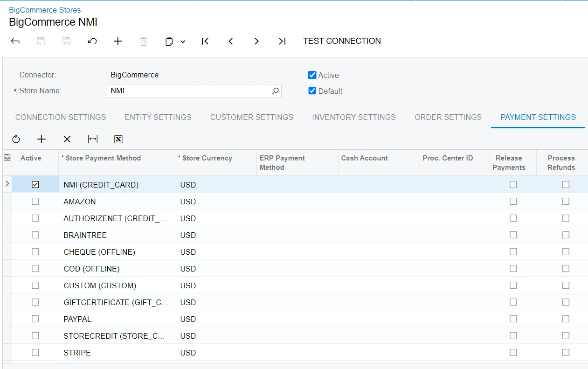This screenshot has width=588, height=369.
Task: Enable the Active checkbox for AMAZON
Action: 35,202
